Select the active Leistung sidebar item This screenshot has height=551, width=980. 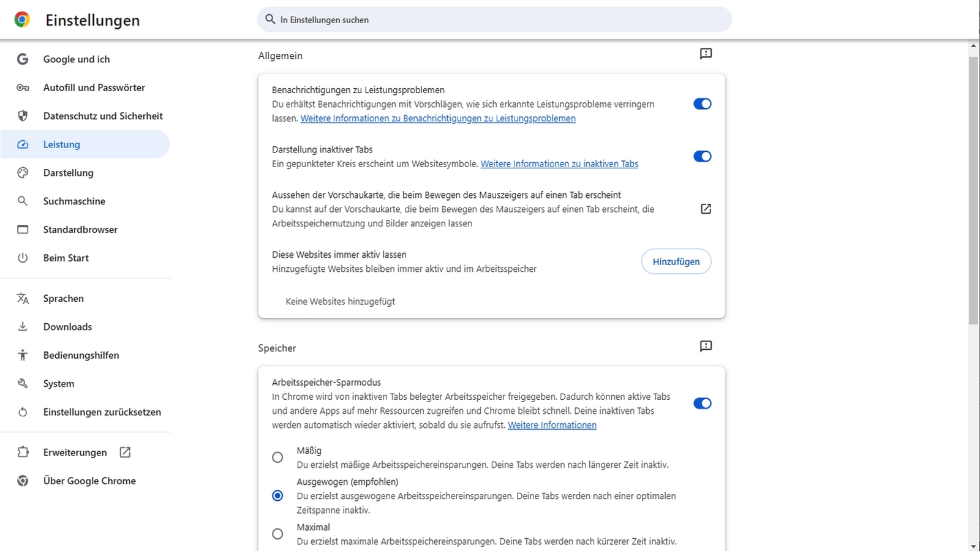pyautogui.click(x=85, y=144)
